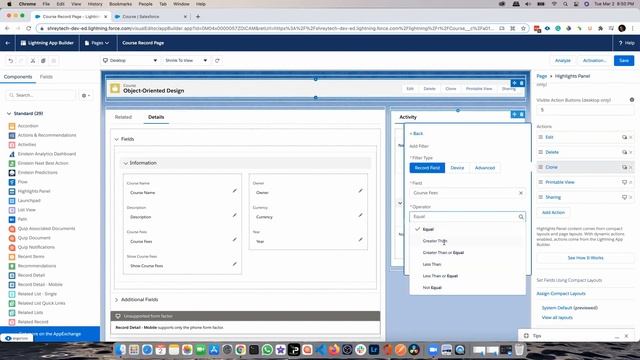Click the Save button

coord(624,60)
